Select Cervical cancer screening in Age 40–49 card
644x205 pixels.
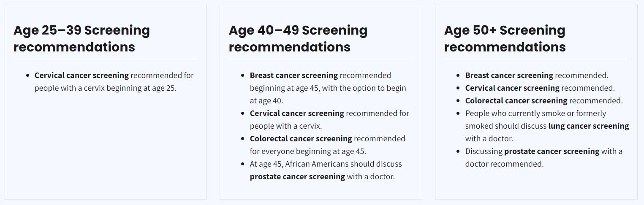[297, 113]
